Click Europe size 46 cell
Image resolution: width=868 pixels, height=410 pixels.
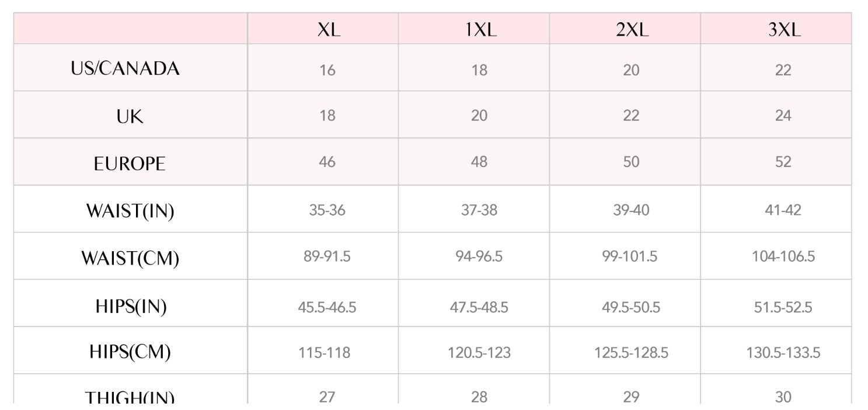tap(327, 161)
